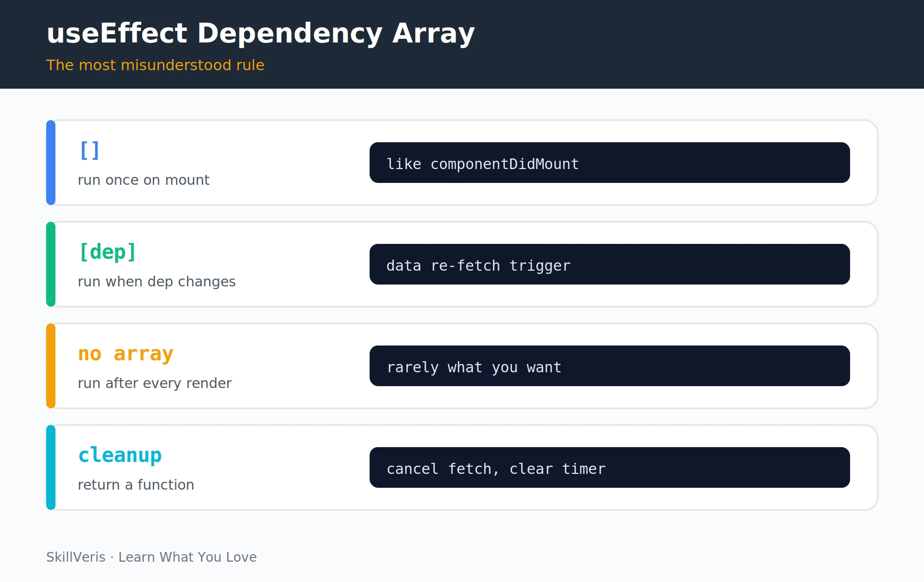Click the footer "SkillVeris · Learn What You Love"
The width and height of the screenshot is (924, 582).
tap(152, 557)
